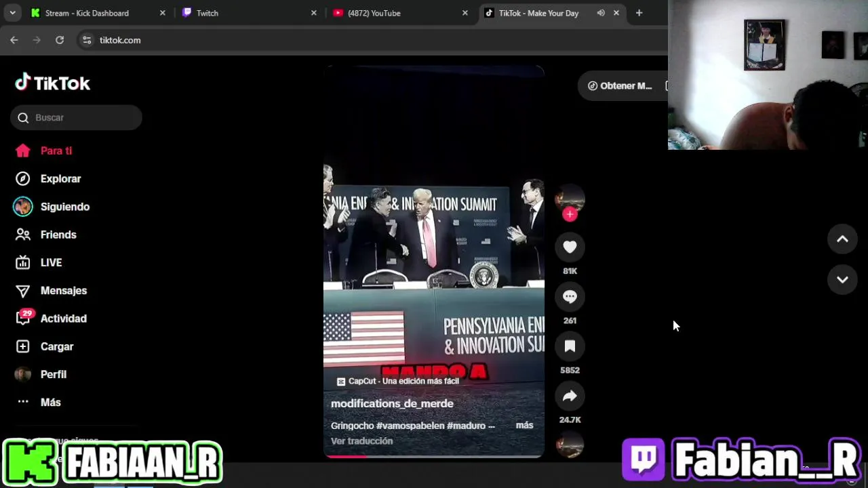This screenshot has width=868, height=488.
Task: Click the TikTok logo
Action: (x=52, y=83)
